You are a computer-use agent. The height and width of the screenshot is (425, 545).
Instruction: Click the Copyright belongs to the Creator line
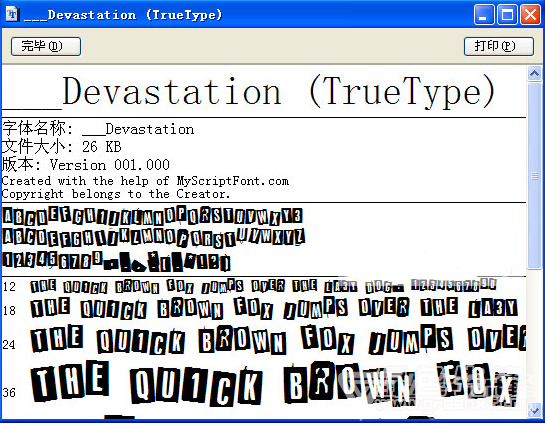pos(116,194)
